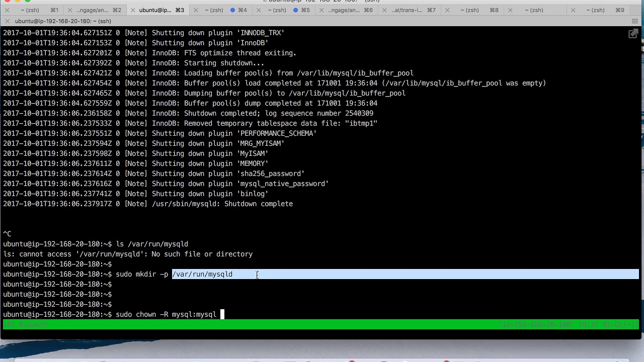Click the 'FTS optimize thread exiting' line

[150, 53]
